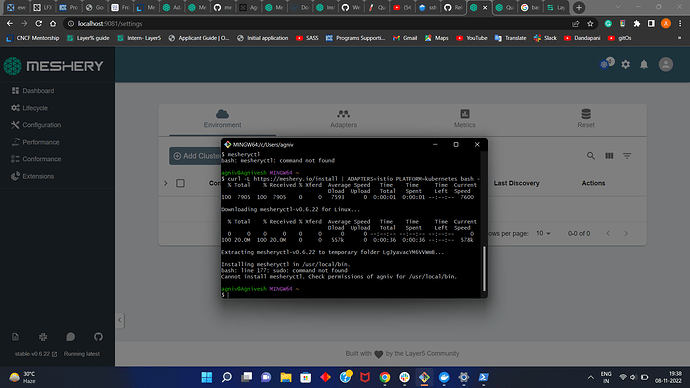
Task: Open user profile avatar
Action: (x=666, y=65)
